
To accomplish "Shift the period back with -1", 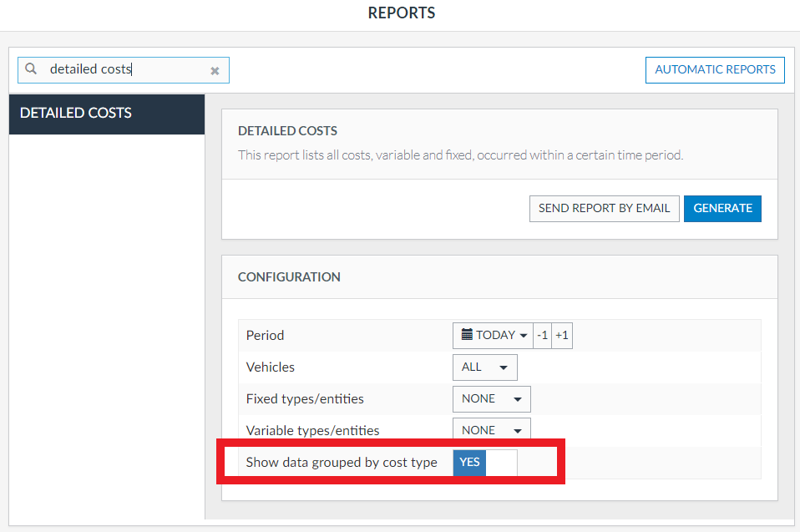I will 542,336.
